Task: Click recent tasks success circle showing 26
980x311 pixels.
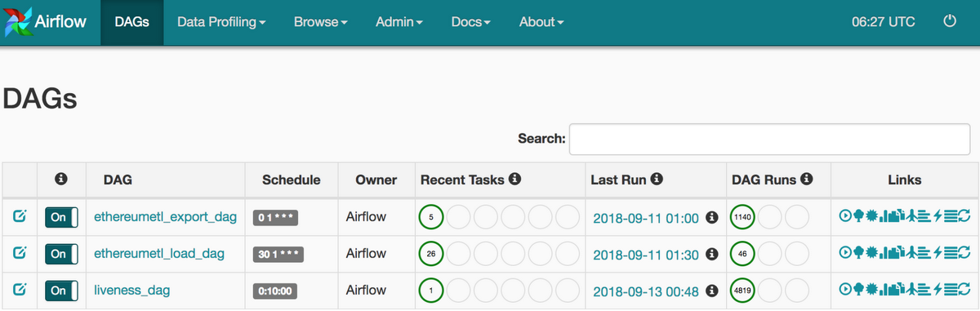Action: [x=430, y=254]
